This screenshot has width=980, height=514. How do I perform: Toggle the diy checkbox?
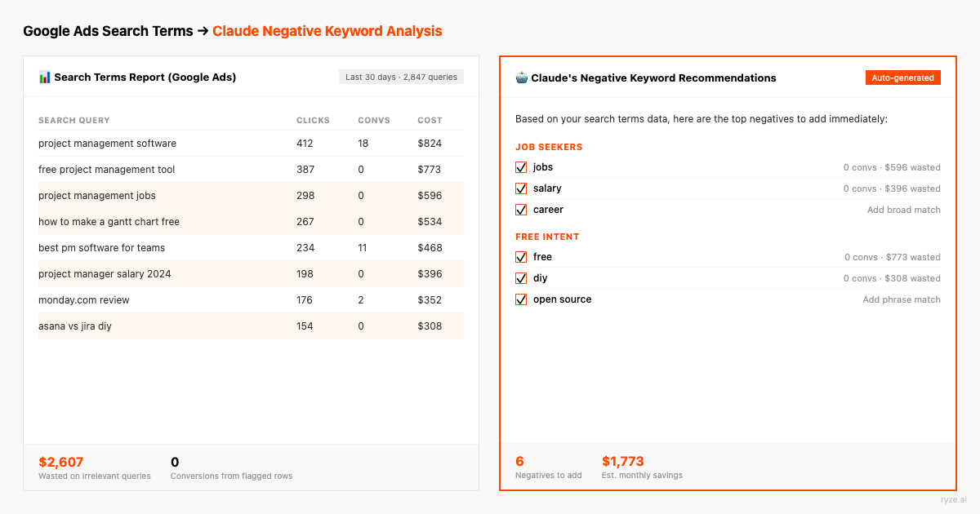tap(521, 277)
